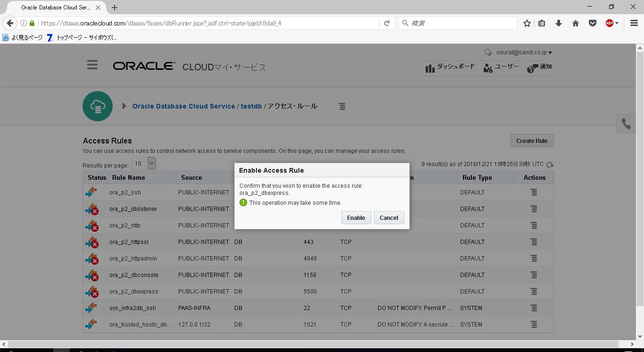Click the site information icon in the address bar
Image resolution: width=644 pixels, height=352 pixels.
point(24,23)
